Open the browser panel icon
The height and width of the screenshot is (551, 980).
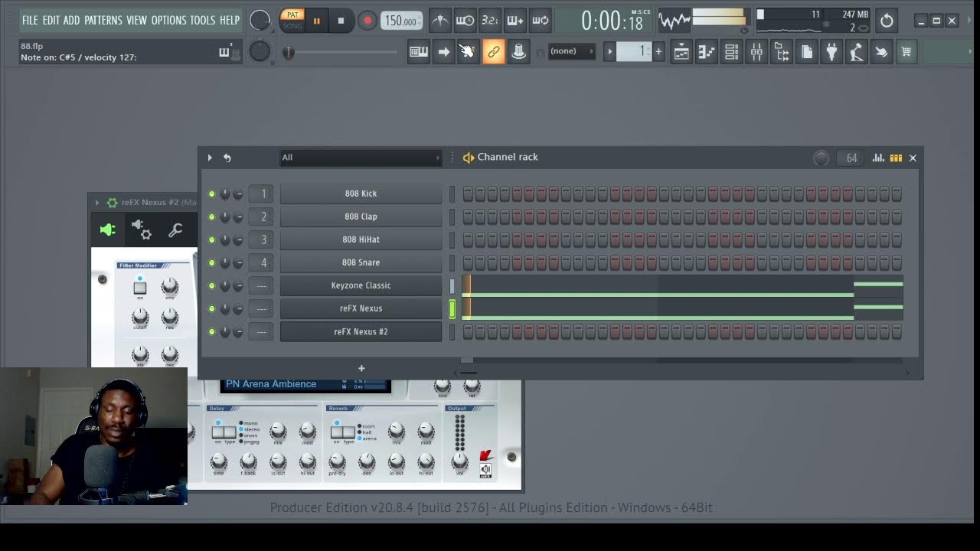[x=782, y=52]
